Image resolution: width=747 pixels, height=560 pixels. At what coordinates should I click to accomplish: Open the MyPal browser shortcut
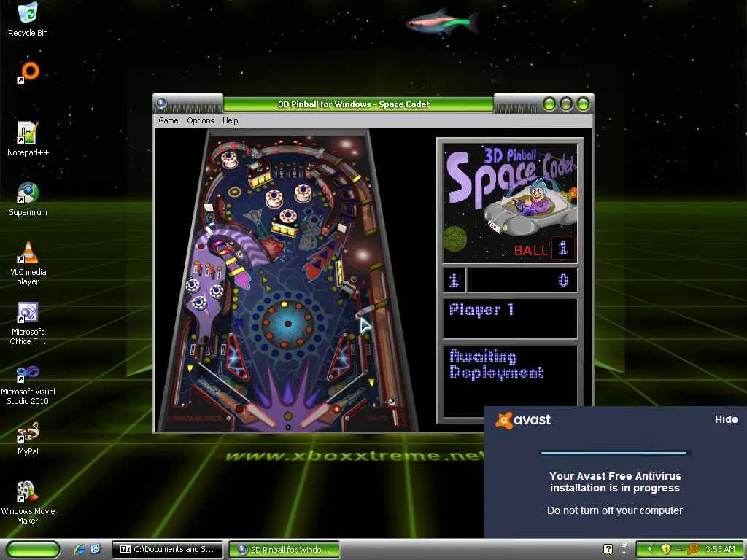28,438
